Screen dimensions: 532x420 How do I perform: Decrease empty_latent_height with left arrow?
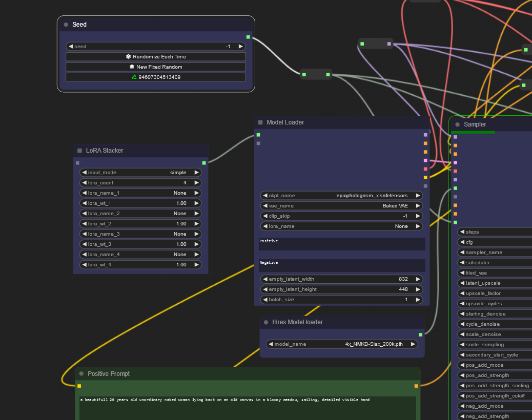tap(265, 289)
